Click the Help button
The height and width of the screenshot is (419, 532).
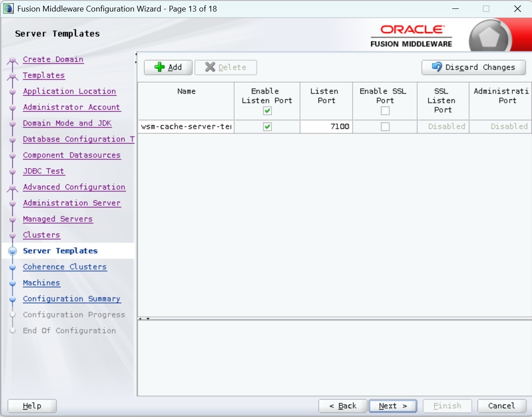click(32, 406)
